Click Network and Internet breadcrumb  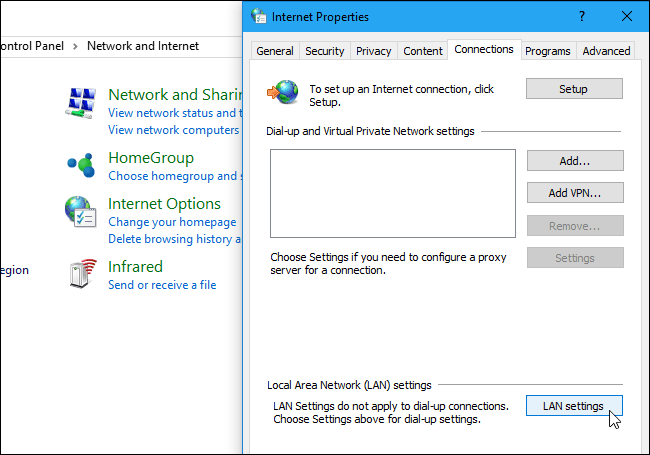[x=143, y=46]
